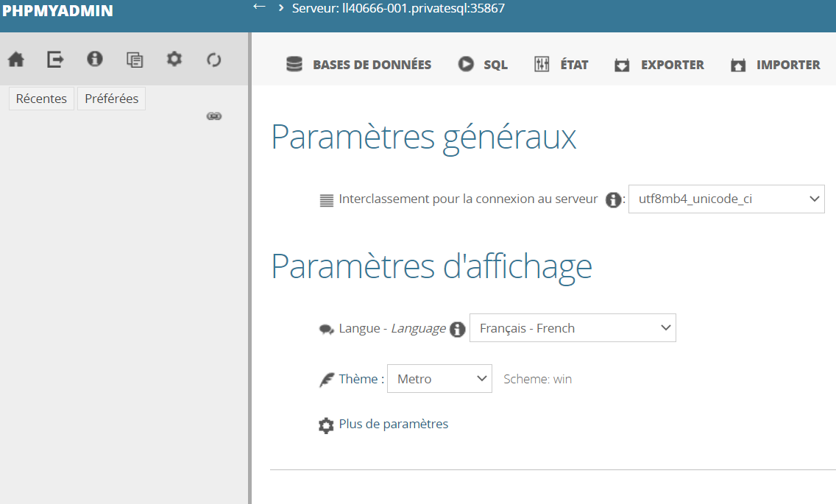Click the logout door icon
This screenshot has height=504, width=836.
[x=55, y=60]
